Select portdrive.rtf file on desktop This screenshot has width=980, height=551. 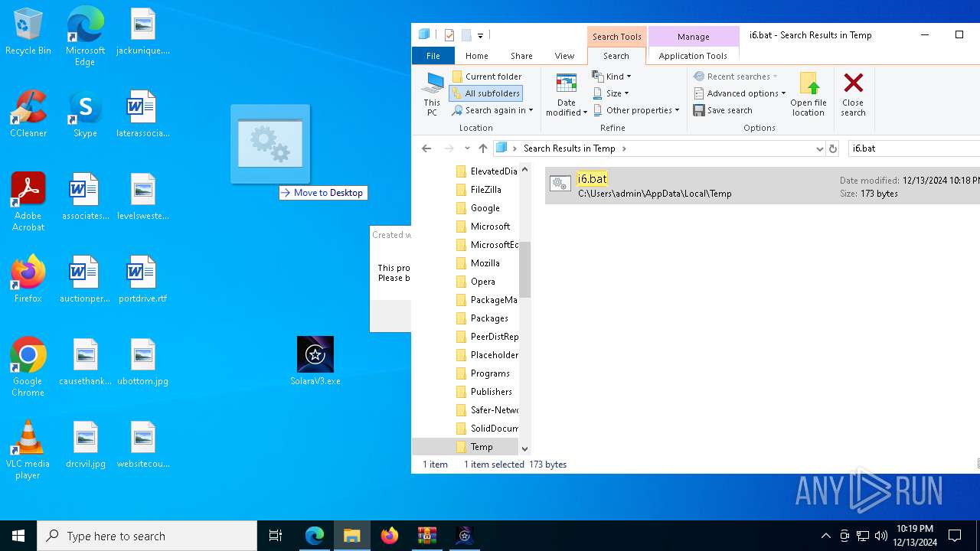pyautogui.click(x=143, y=280)
